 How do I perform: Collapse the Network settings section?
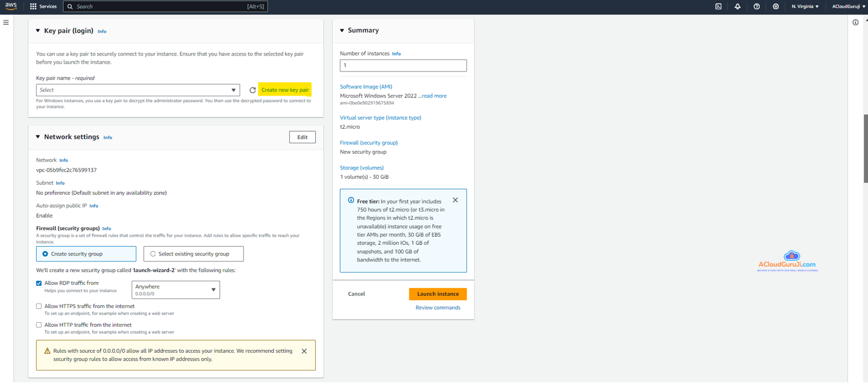(x=38, y=137)
